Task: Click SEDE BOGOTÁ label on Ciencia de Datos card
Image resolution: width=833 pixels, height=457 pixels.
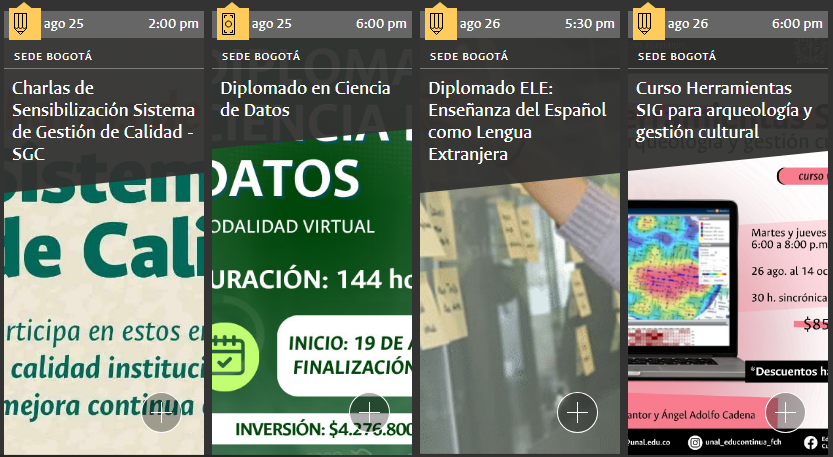Action: 261,56
